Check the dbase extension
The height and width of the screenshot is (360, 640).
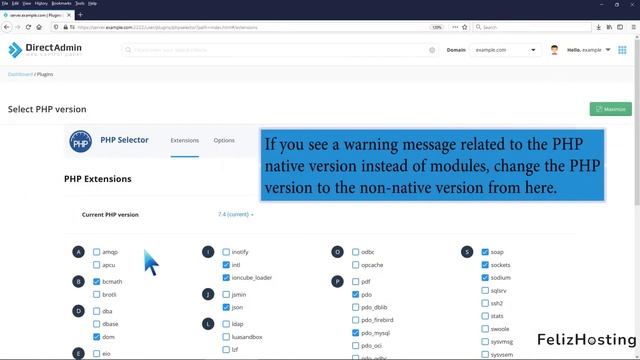(96, 324)
